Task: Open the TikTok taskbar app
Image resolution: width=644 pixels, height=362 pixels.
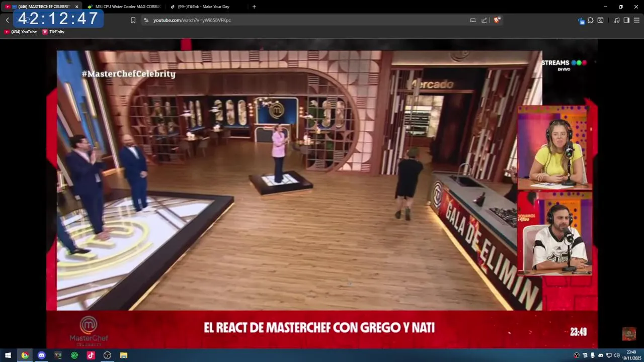Action: [x=91, y=355]
